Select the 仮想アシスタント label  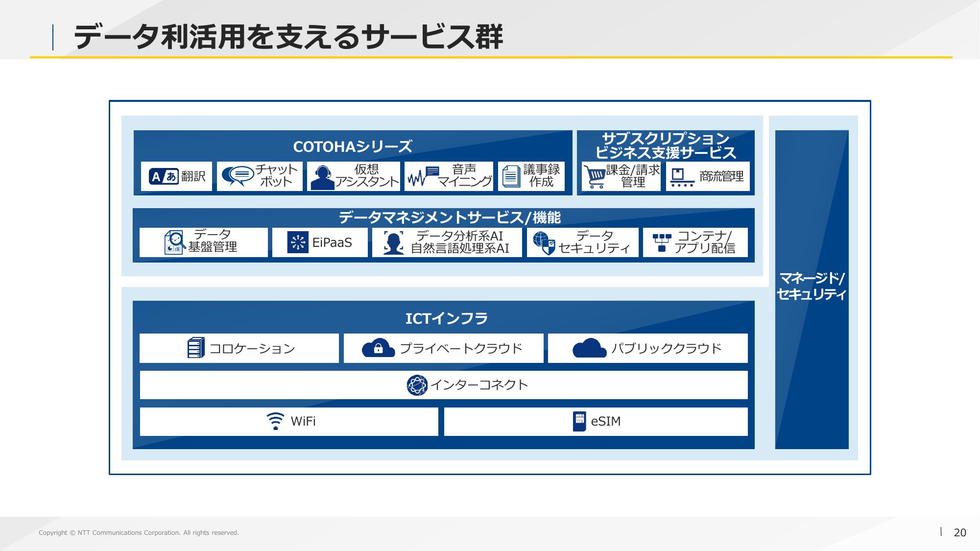367,176
